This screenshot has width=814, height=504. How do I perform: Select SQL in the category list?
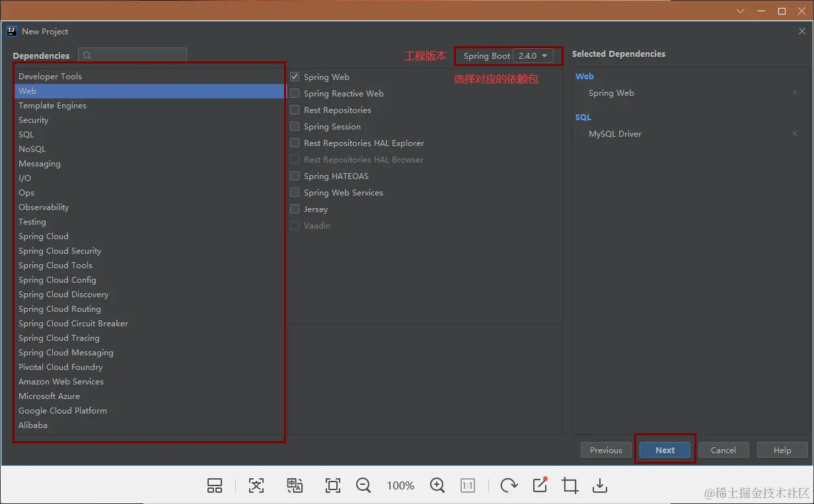pyautogui.click(x=149, y=135)
